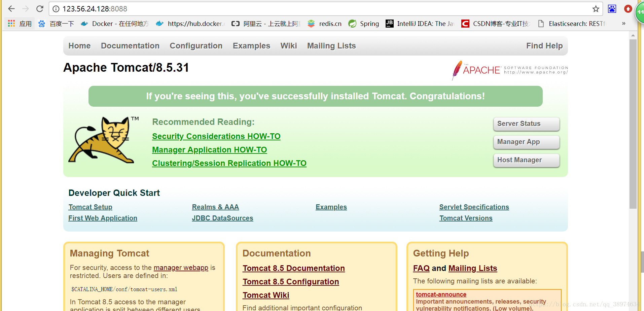Expand the hidden bookmarks chevron
The height and width of the screenshot is (311, 644).
point(623,24)
